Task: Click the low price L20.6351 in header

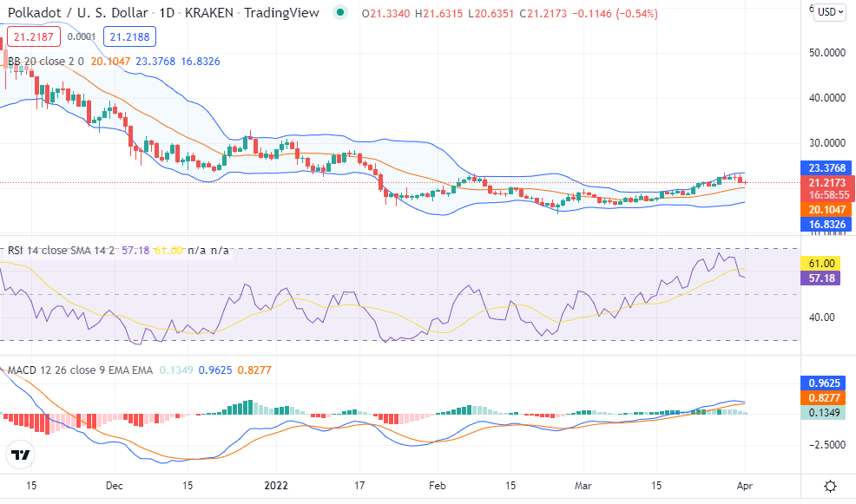Action: pos(491,14)
